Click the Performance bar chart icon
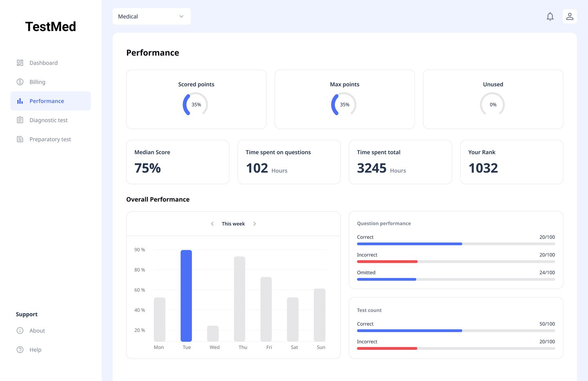Image resolution: width=588 pixels, height=381 pixels. (x=20, y=101)
